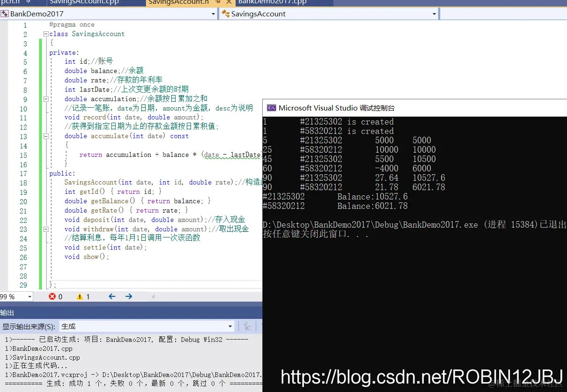Screen dimensions: 567x392
Task: Click the 'double getBalance()' line
Action: 138,201
